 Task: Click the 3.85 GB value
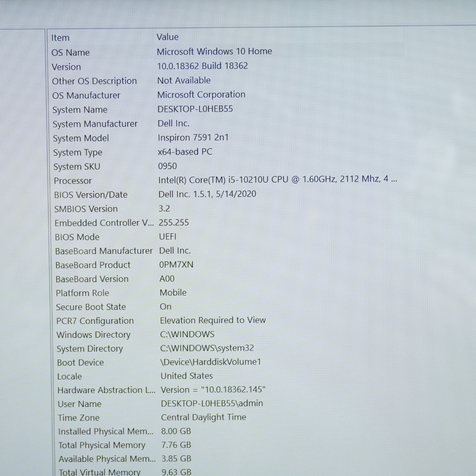(x=176, y=459)
